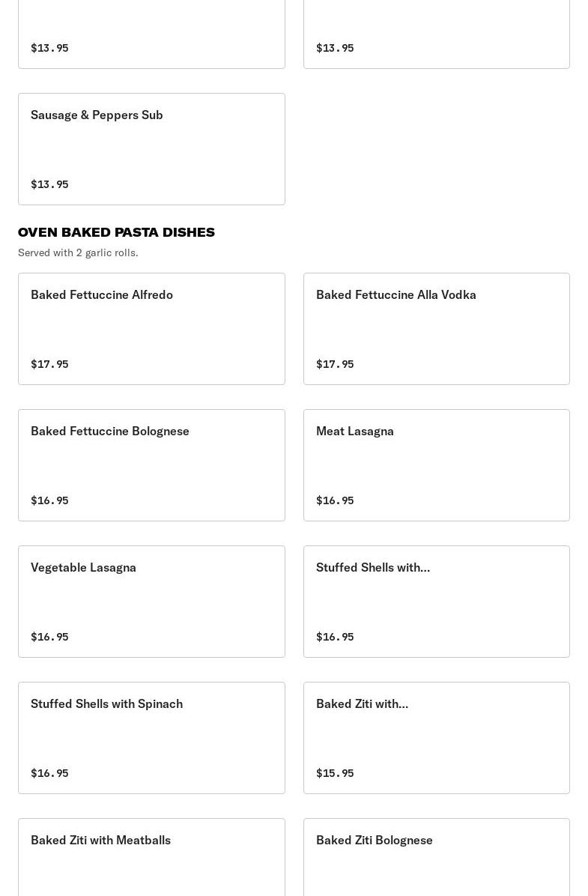Click 'Served with 2 garlic rolls' description
This screenshot has height=896, width=588.
tap(78, 252)
